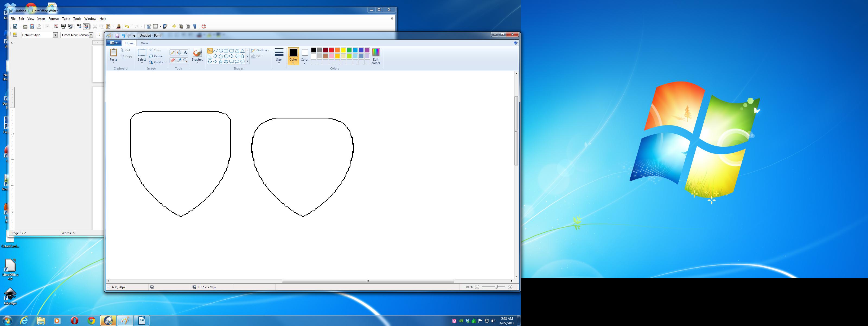The height and width of the screenshot is (326, 868).
Task: Click the Paint zoom slider handle
Action: 496,287
